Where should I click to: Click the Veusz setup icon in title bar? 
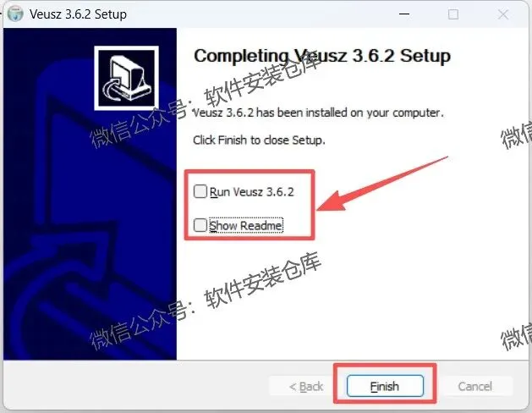pos(15,14)
